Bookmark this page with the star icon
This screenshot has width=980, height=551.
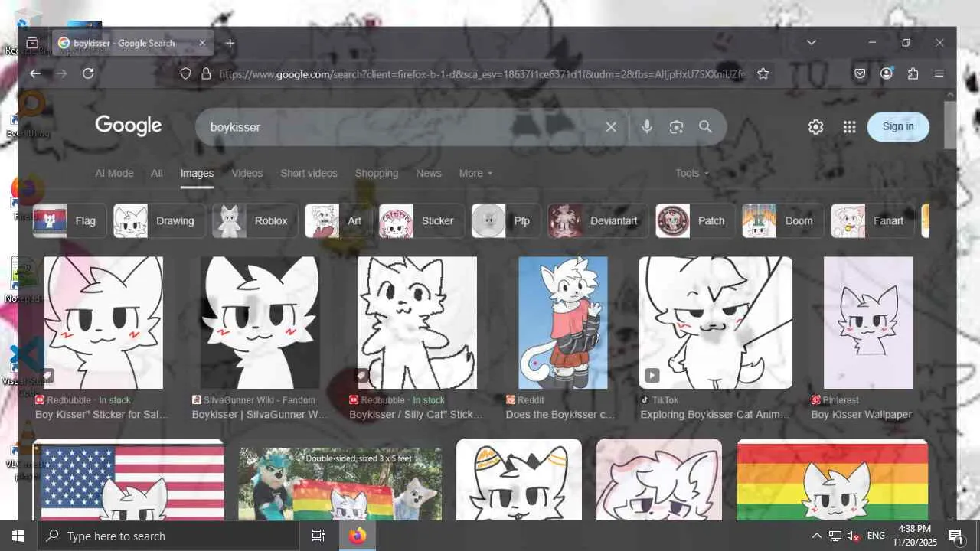tap(763, 73)
